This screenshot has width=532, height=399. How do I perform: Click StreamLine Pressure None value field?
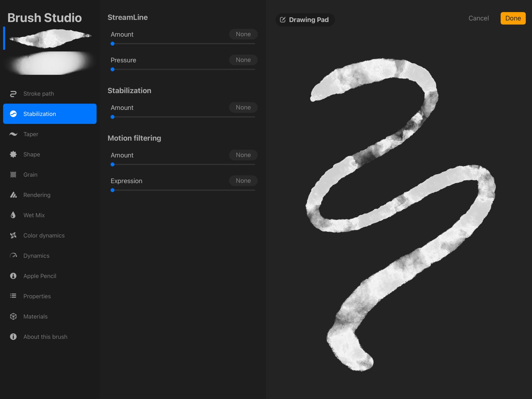click(x=243, y=60)
